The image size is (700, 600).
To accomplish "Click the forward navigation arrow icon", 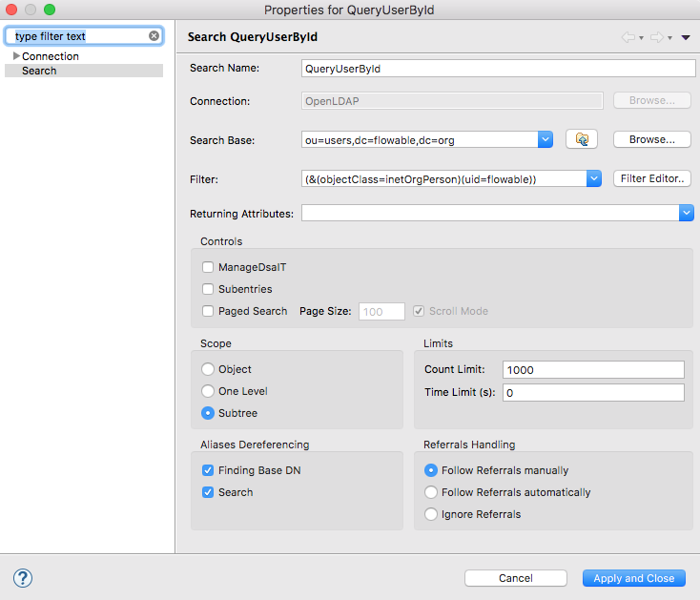I will [x=657, y=38].
